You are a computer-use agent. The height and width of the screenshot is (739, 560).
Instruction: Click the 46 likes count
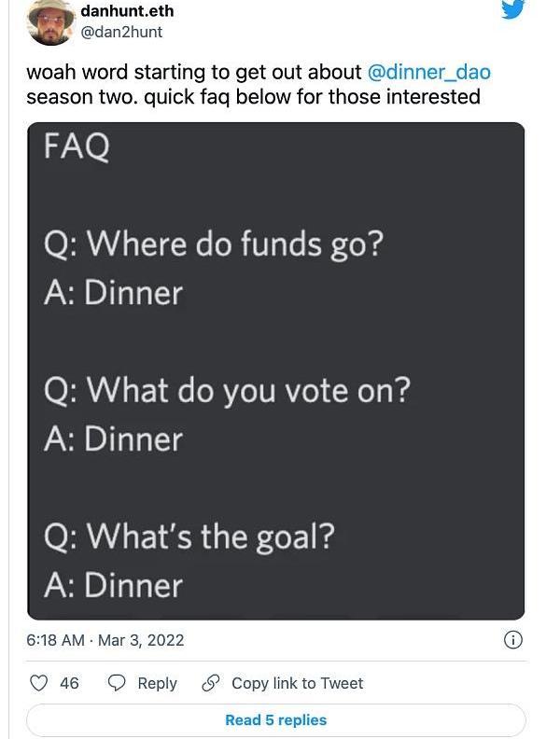pyautogui.click(x=69, y=683)
